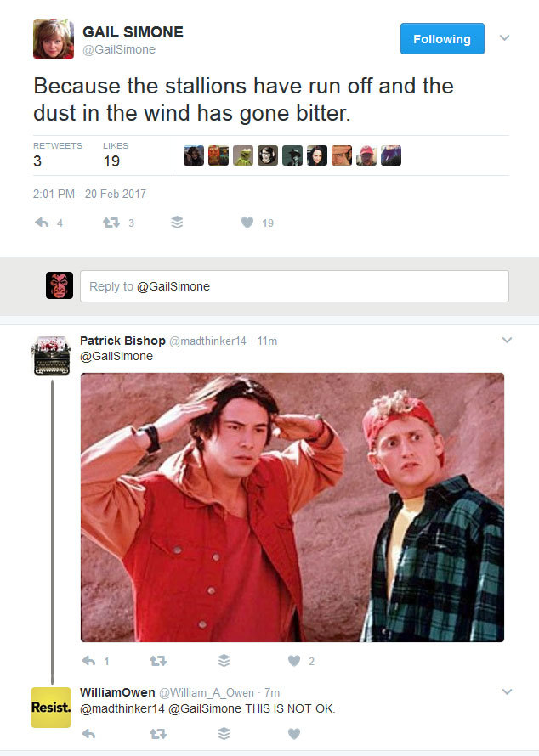Reply to Patrick Bishop's image tweet

coord(88,661)
